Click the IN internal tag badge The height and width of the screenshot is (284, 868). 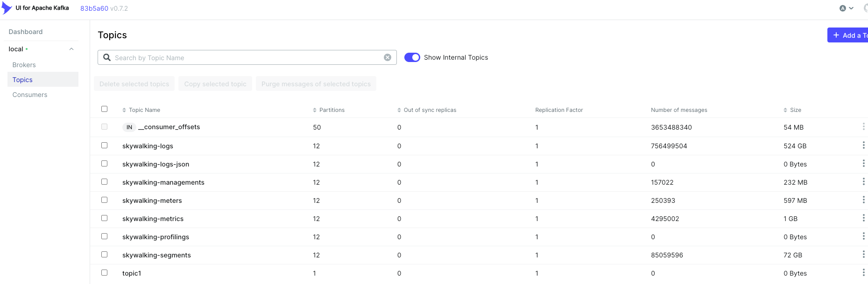[129, 127]
